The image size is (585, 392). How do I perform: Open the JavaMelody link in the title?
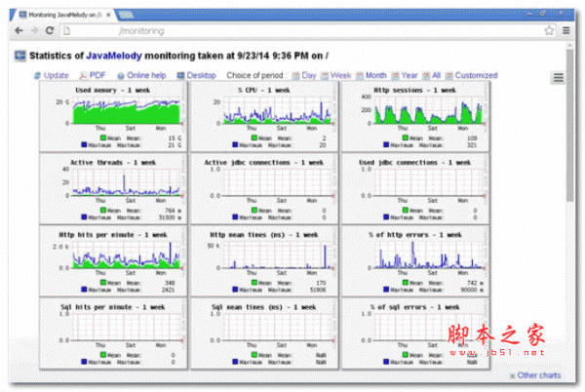coord(114,56)
